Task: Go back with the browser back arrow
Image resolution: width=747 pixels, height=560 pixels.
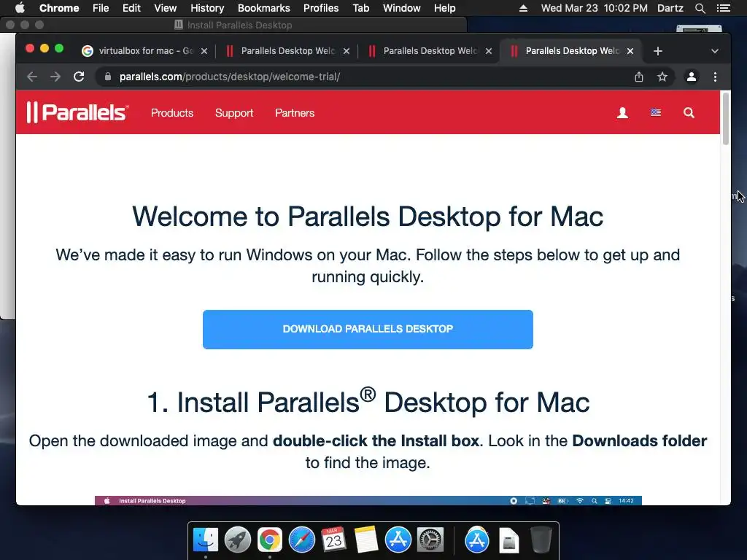Action: coord(32,77)
